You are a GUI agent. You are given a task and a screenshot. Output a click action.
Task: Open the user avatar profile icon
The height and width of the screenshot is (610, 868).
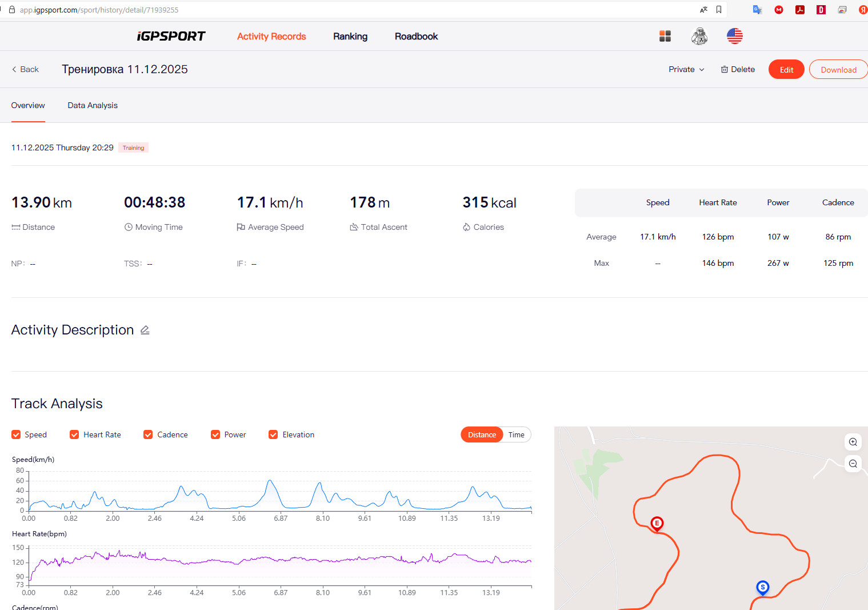point(699,36)
